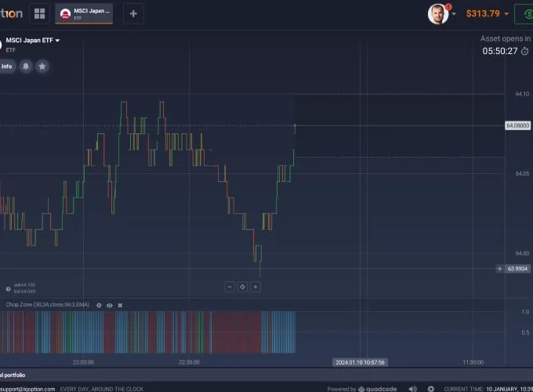Toggle sound with the speaker icon

[x=412, y=389]
